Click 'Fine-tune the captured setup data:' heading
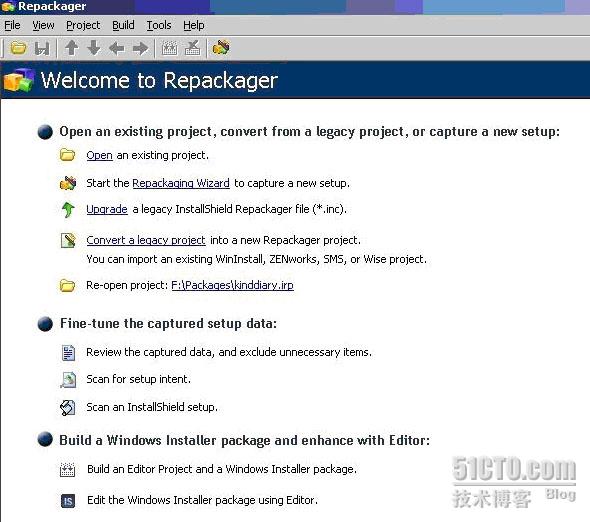Image resolution: width=590 pixels, height=522 pixels. (x=169, y=324)
